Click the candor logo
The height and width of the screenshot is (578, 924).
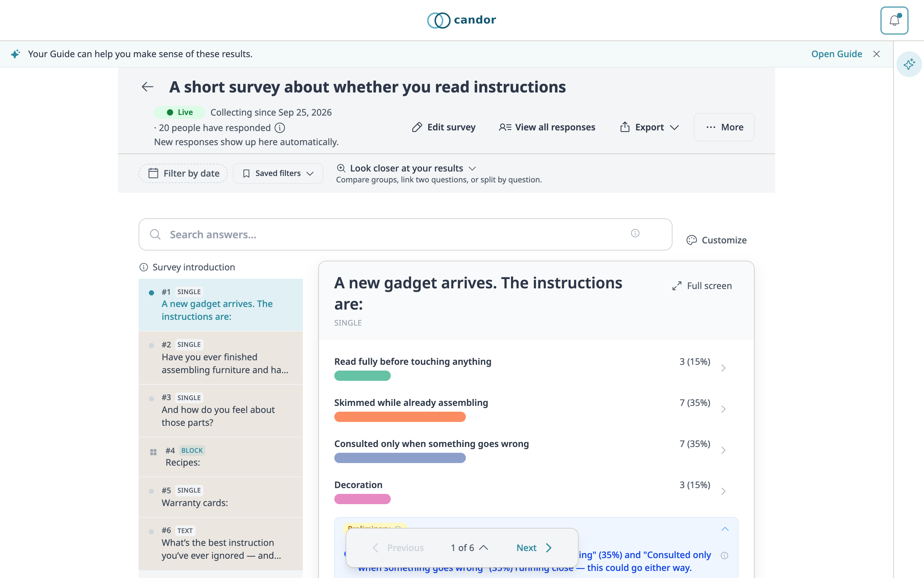462,20
